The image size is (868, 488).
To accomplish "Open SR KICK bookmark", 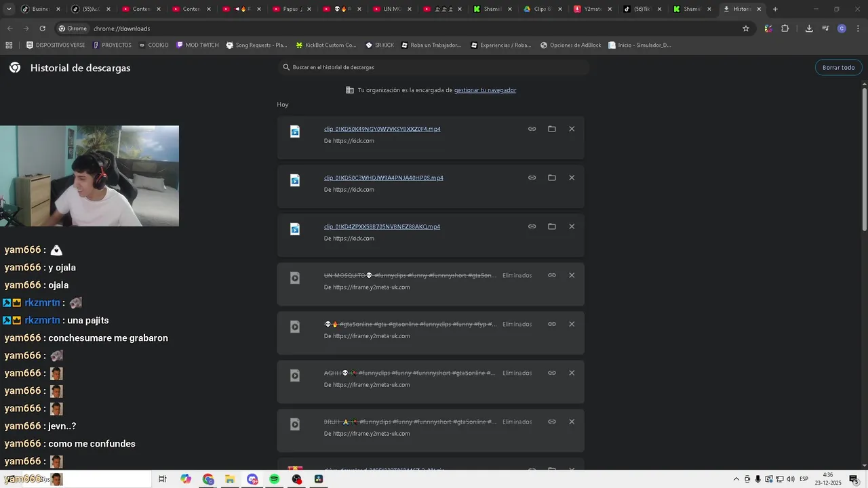I will (x=379, y=45).
